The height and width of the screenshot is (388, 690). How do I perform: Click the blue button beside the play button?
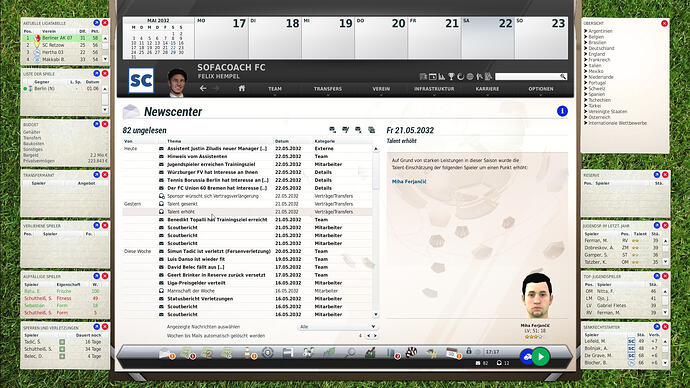(527, 356)
